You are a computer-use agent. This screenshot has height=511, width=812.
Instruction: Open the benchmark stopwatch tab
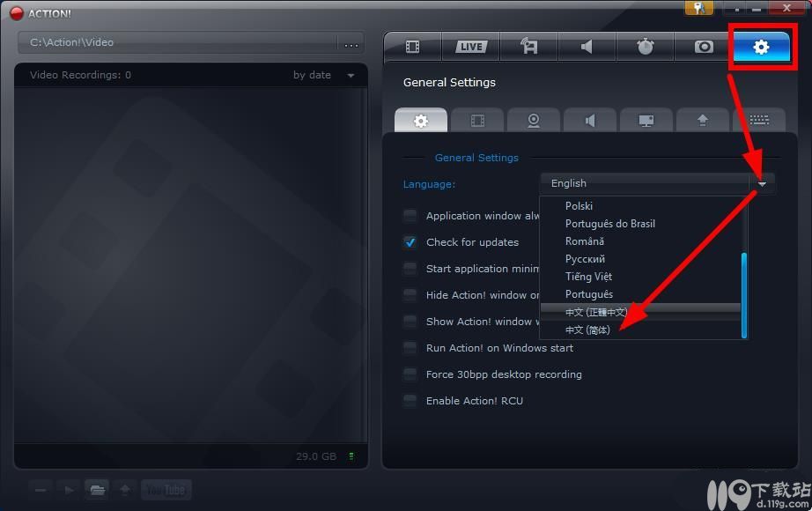pyautogui.click(x=645, y=47)
